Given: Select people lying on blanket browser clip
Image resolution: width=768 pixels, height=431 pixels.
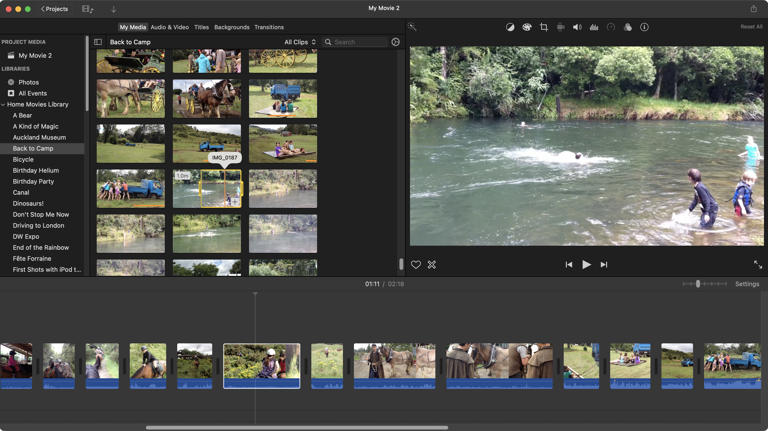Looking at the screenshot, I should coord(283,144).
